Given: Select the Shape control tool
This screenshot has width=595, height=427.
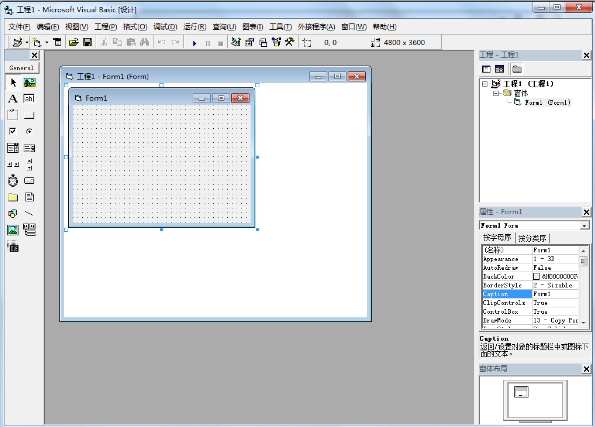Looking at the screenshot, I should point(13,213).
